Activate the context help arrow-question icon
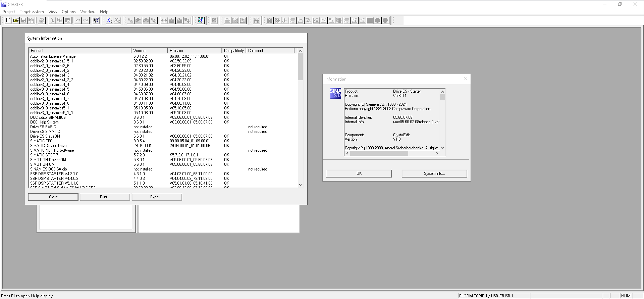 point(96,20)
